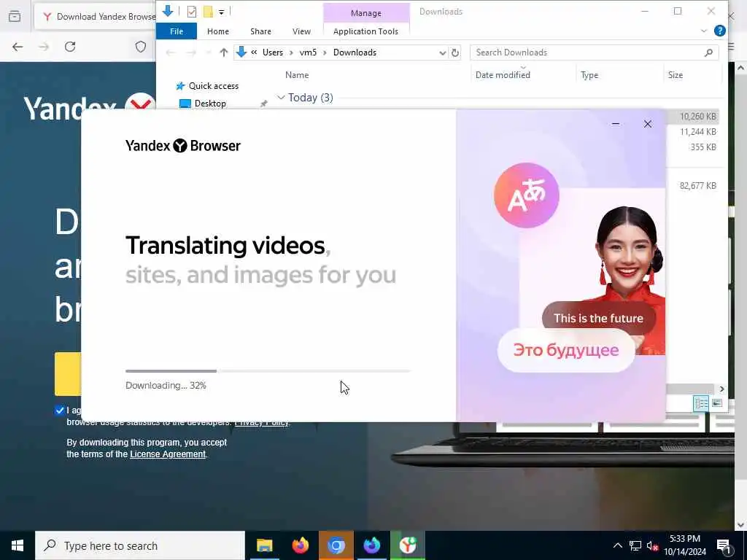
Task: Open the License Agreement link
Action: tap(168, 454)
